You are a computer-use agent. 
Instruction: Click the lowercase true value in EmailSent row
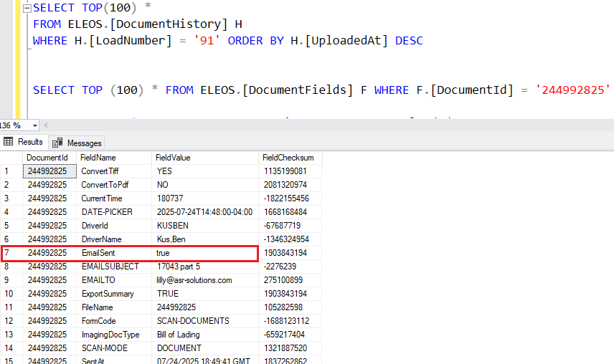click(205, 253)
